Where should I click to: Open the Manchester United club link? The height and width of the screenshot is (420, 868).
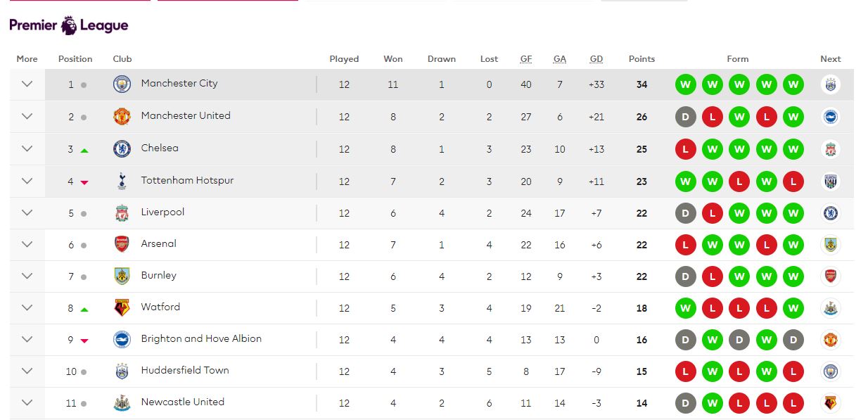pyautogui.click(x=186, y=115)
